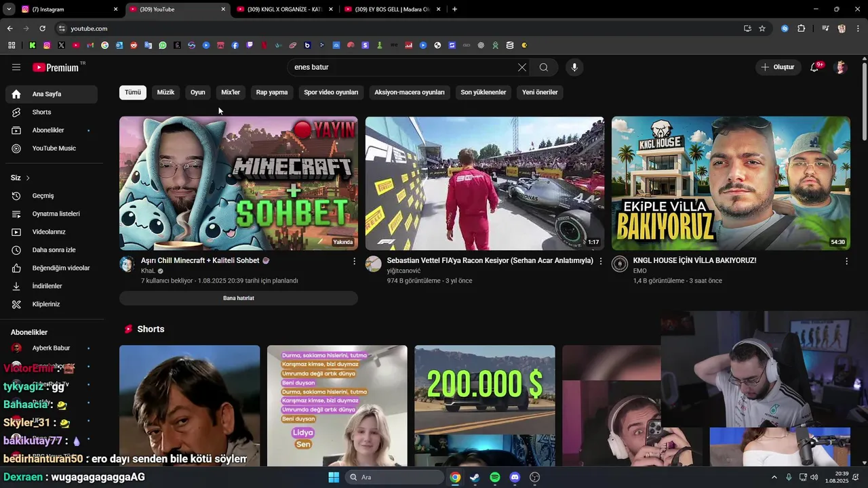The width and height of the screenshot is (868, 488).
Task: Expand the Siz section chevron
Action: click(28, 178)
